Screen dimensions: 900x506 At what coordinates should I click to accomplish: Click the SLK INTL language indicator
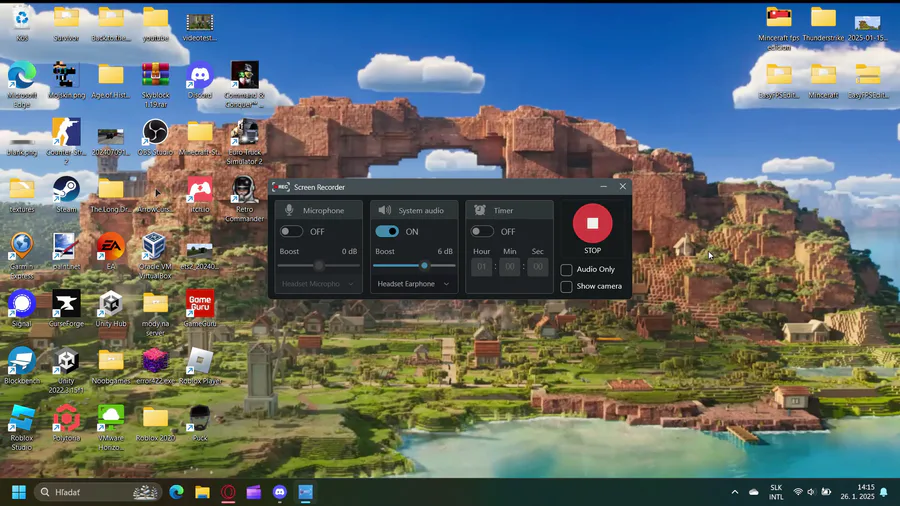tap(776, 492)
